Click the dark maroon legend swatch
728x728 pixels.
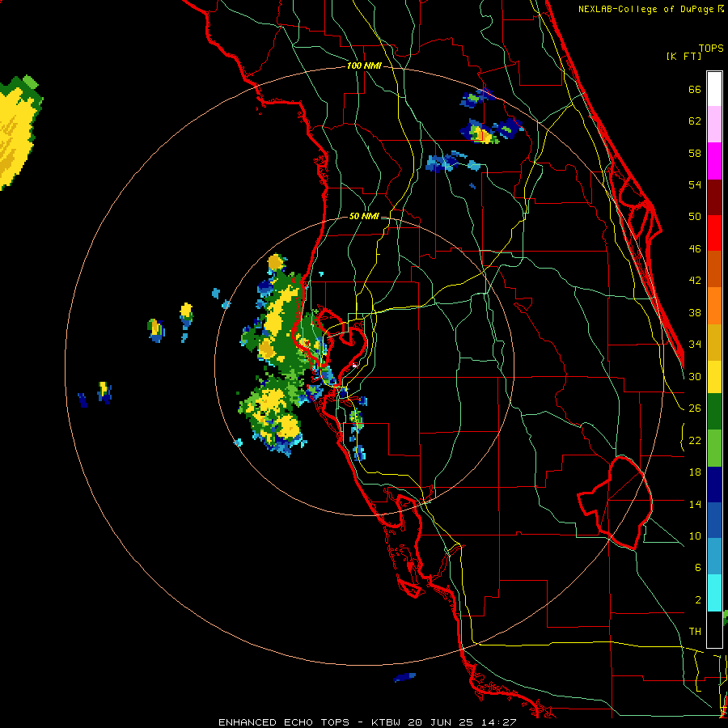714,197
